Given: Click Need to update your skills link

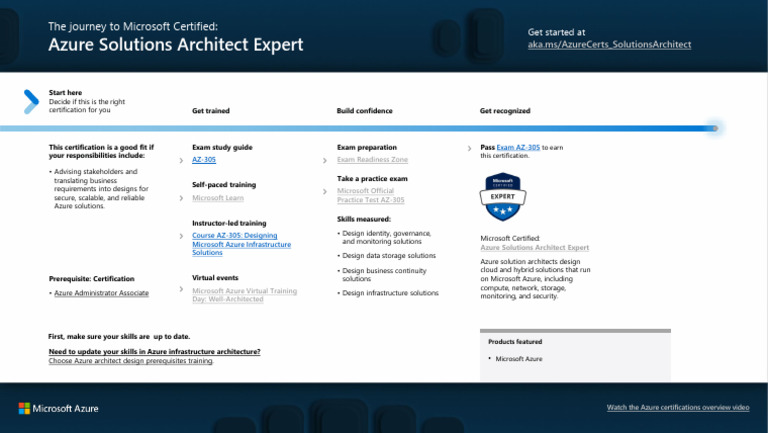Looking at the screenshot, I should [x=154, y=352].
